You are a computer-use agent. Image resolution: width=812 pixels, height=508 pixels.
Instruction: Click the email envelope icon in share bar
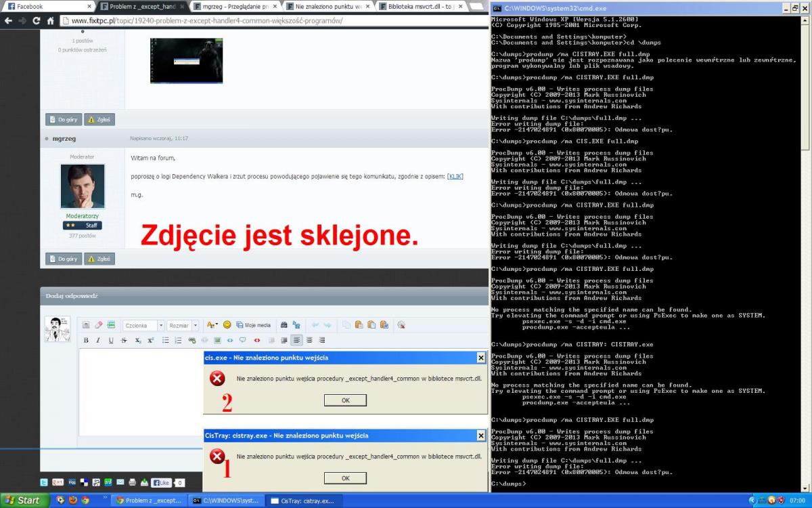120,482
